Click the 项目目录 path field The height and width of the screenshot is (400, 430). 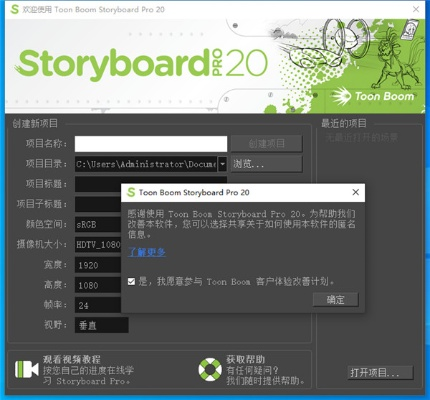click(146, 164)
